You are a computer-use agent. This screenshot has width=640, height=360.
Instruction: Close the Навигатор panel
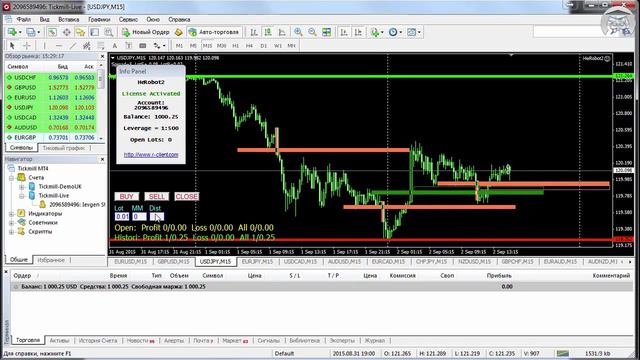click(102, 159)
